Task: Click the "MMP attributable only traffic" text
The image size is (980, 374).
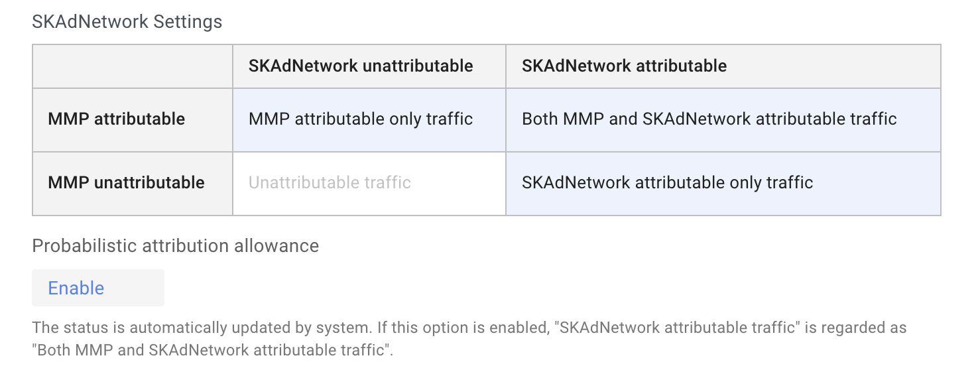Action: (x=361, y=119)
